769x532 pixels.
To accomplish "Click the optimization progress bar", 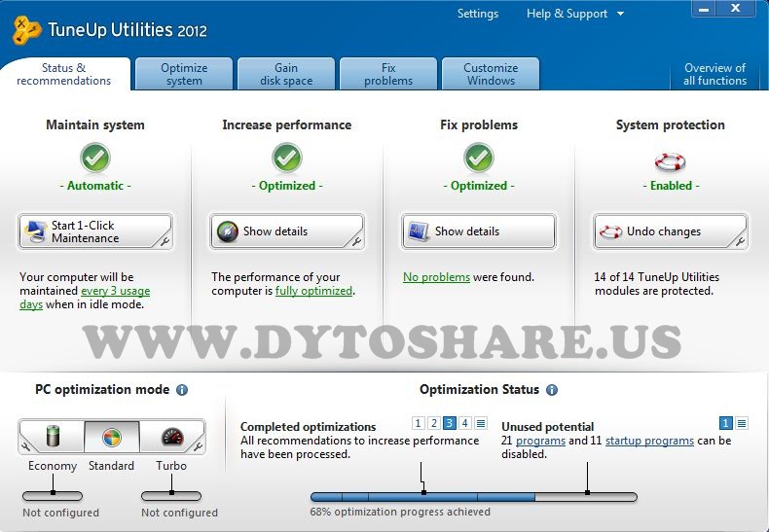I will pyautogui.click(x=474, y=497).
